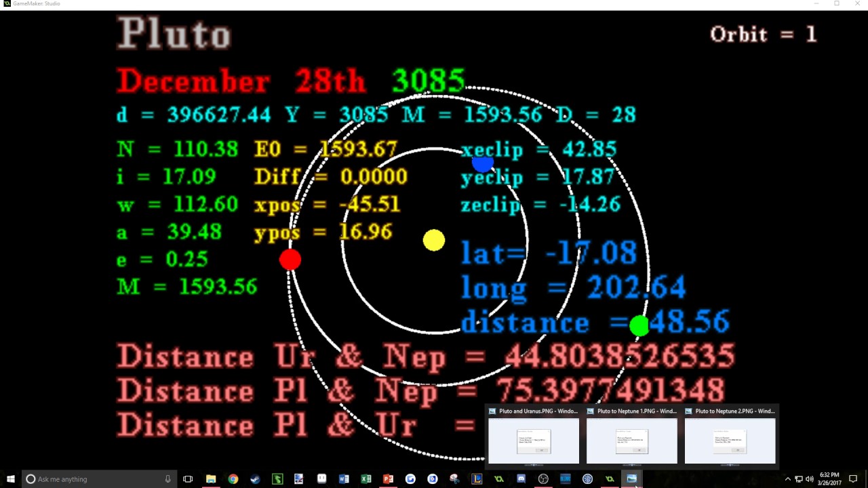Click the i = 17.09 value
The width and height of the screenshot is (868, 488).
(166, 177)
